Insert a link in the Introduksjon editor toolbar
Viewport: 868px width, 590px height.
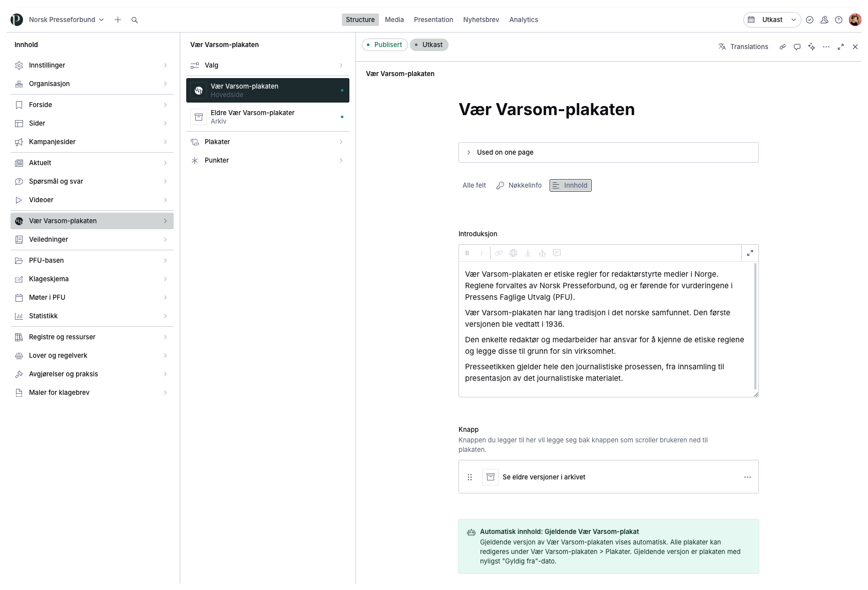(x=499, y=253)
